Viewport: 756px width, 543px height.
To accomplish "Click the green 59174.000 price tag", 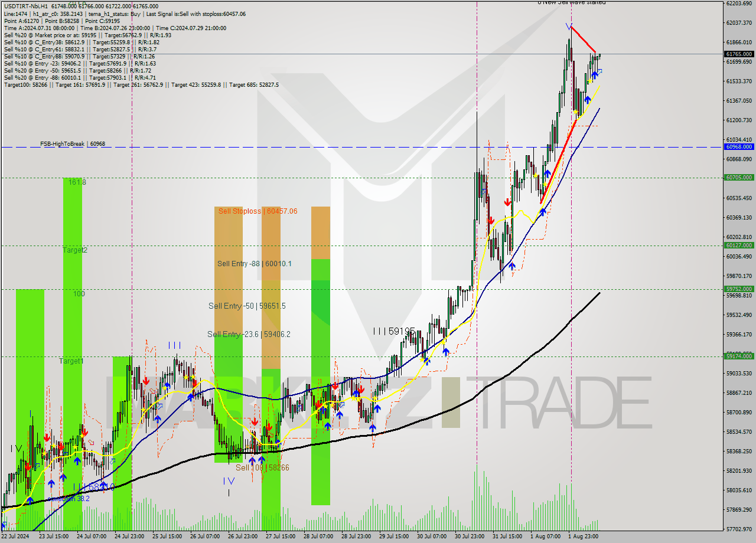I will pos(739,356).
